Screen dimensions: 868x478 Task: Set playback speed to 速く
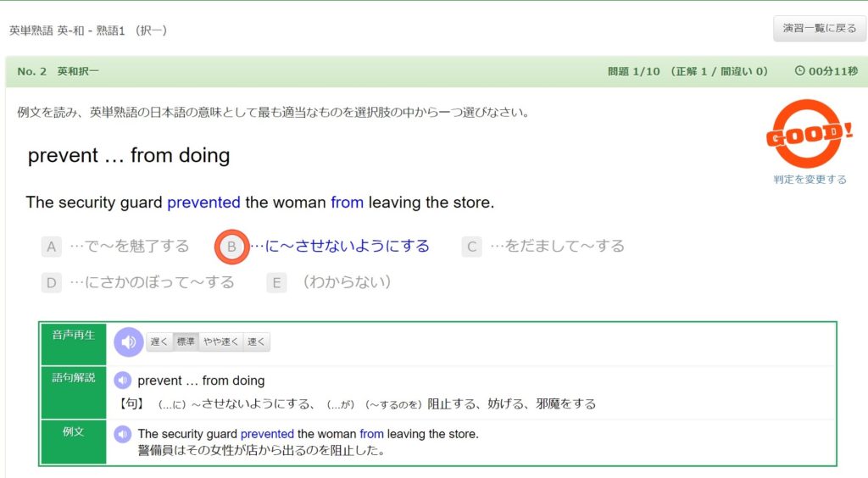pos(256,342)
